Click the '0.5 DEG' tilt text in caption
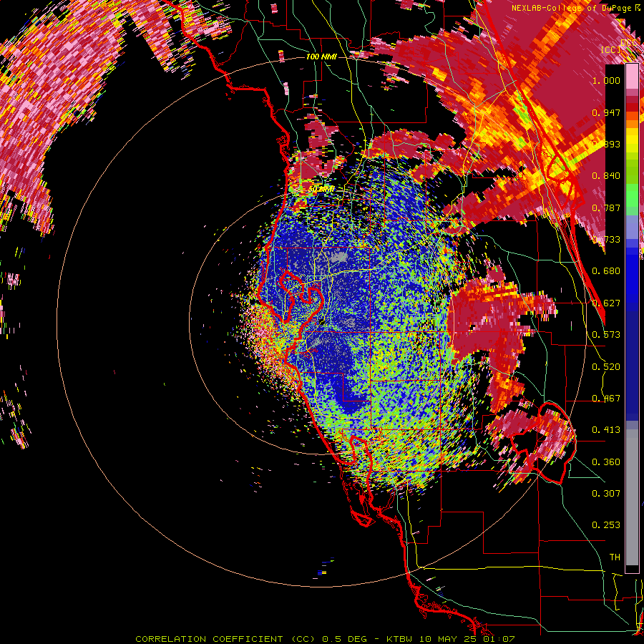Viewport: 644px width, 644px height. 345,639
